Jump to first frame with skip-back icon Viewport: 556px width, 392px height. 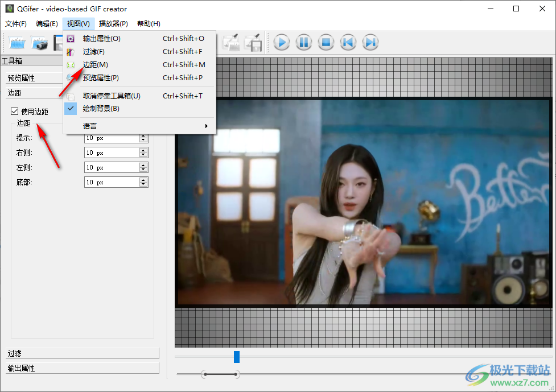point(348,42)
